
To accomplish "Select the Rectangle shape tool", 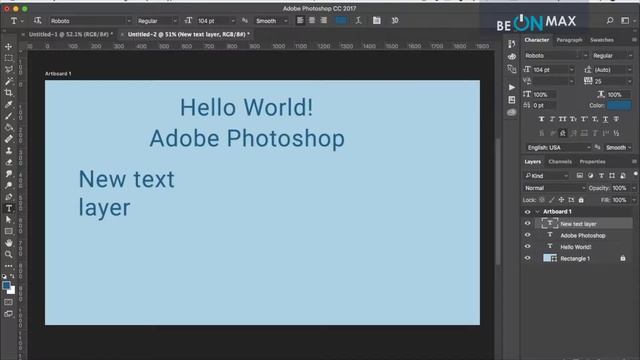I will (9, 231).
